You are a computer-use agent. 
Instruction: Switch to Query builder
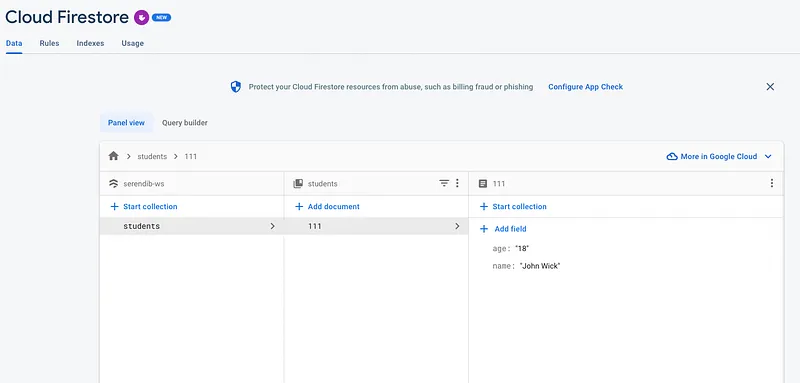(x=185, y=123)
